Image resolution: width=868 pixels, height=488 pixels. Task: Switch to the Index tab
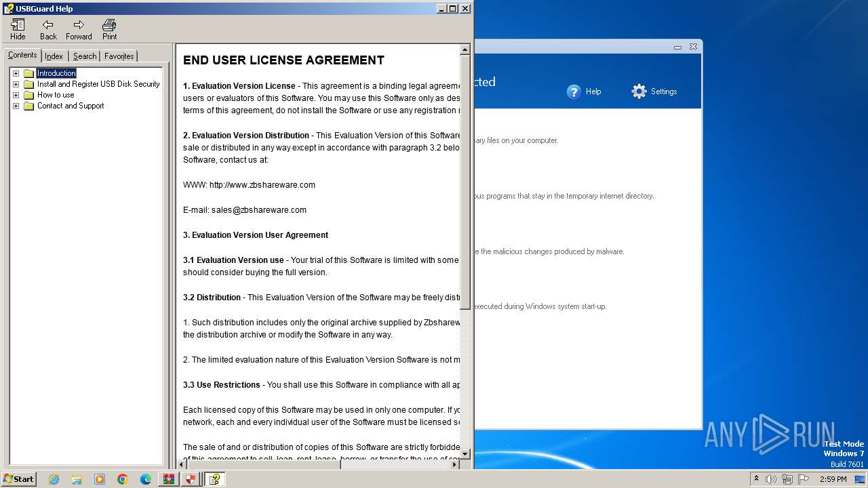pyautogui.click(x=54, y=56)
